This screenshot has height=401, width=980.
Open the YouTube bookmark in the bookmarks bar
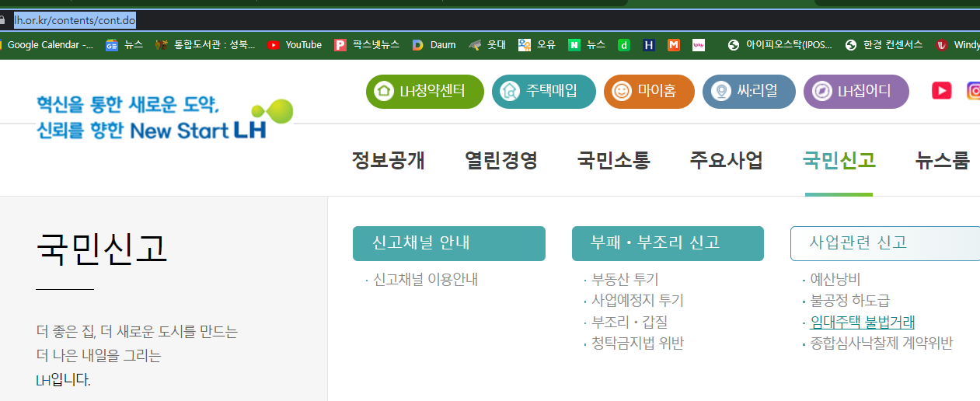point(295,45)
